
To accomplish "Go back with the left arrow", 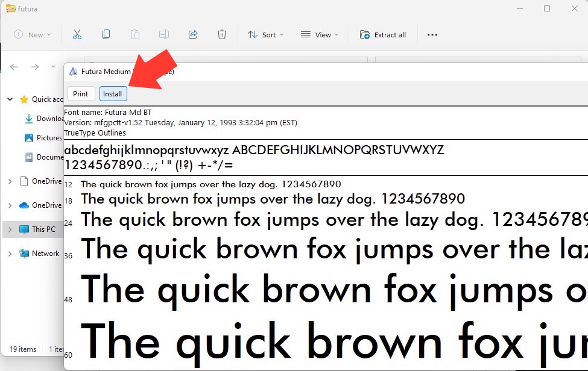I will [x=14, y=67].
